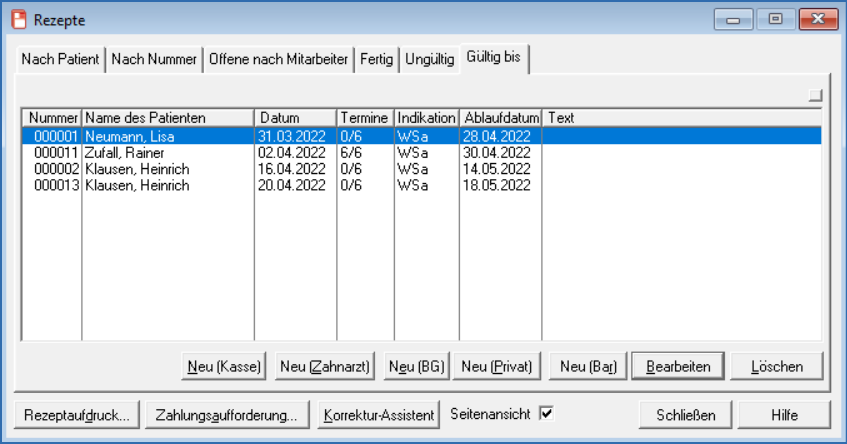
Task: Open Rezeptaufdruck dialog
Action: pos(77,415)
